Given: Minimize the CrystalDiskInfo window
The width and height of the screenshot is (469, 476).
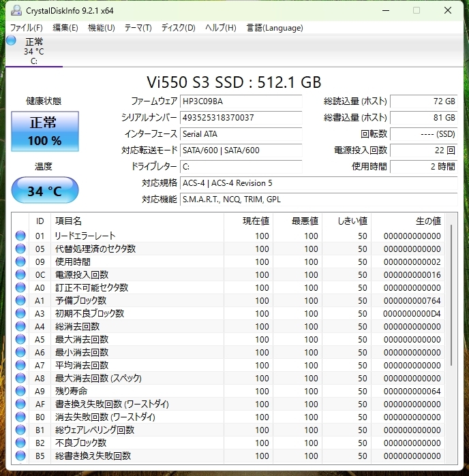Looking at the screenshot, I should (386, 11).
